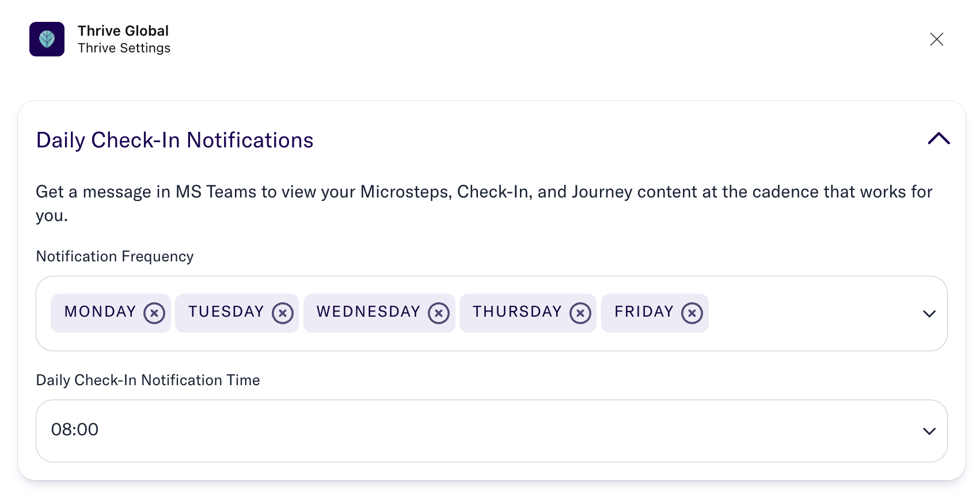Remove MONDAY from notification frequency
This screenshot has height=494, width=980.
coord(154,313)
